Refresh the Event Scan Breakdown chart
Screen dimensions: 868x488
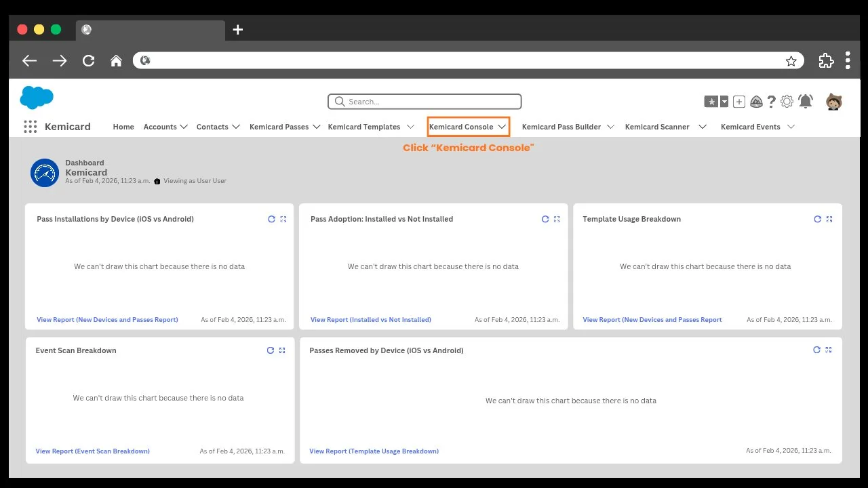tap(271, 350)
